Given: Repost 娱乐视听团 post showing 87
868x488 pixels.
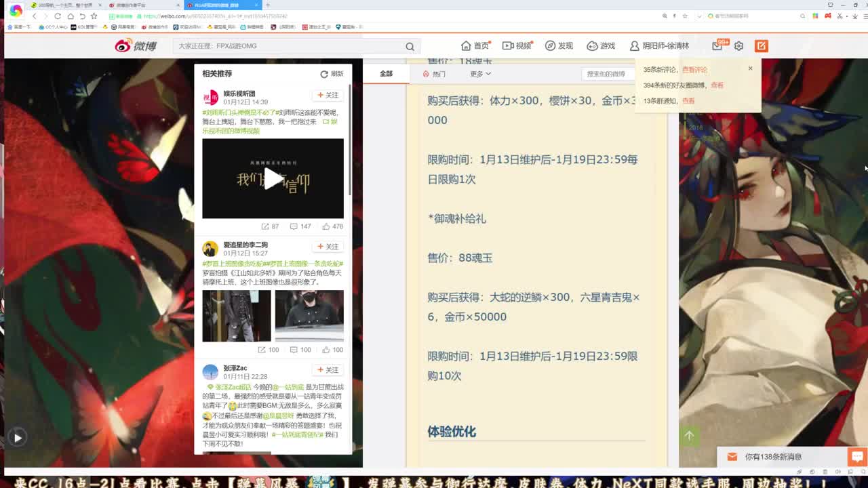Looking at the screenshot, I should coord(271,226).
